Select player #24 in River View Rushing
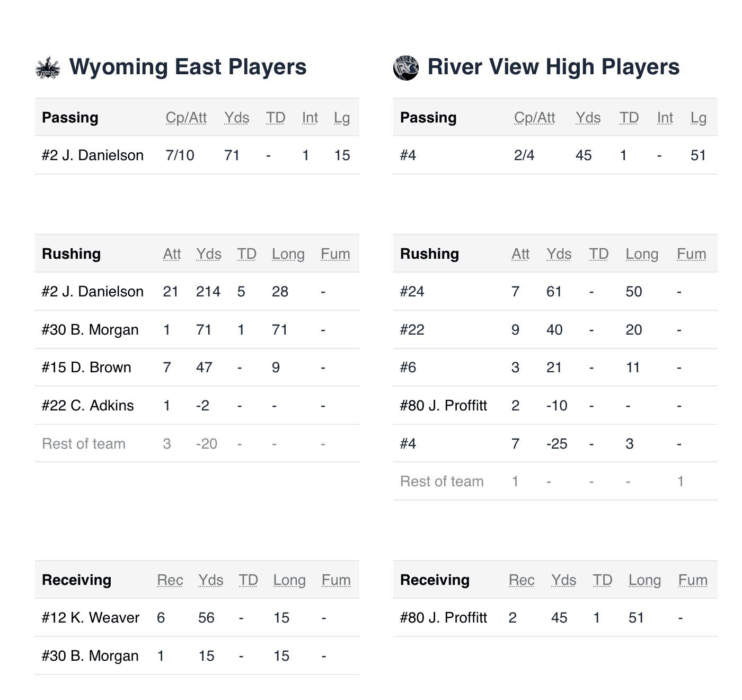Viewport: 742px width, 700px height. pos(412,292)
